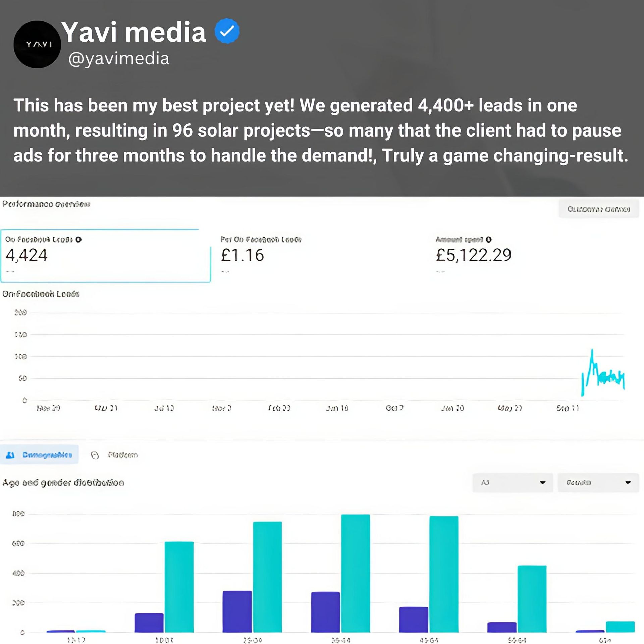Switch to the Demographics tab
Screen dimensions: 644x644
[x=39, y=454]
